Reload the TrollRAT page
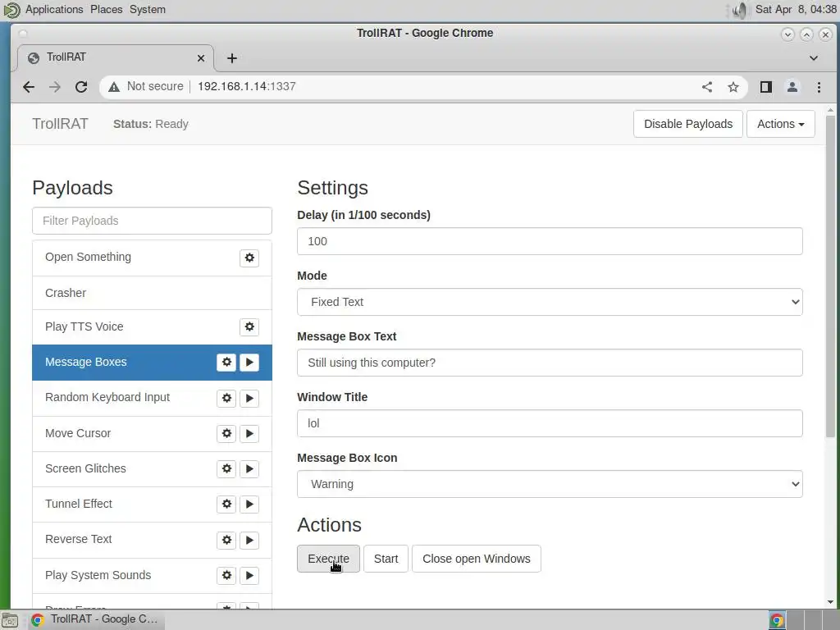 81,87
